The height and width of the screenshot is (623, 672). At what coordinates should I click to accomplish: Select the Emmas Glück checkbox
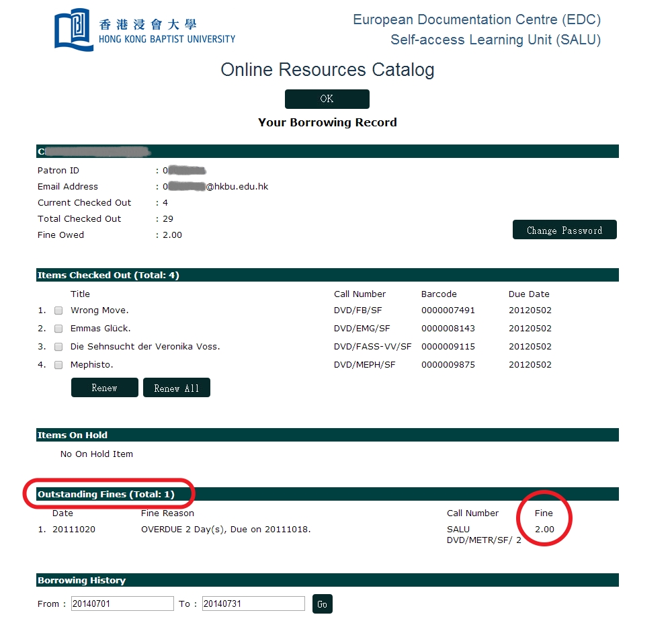click(x=58, y=329)
